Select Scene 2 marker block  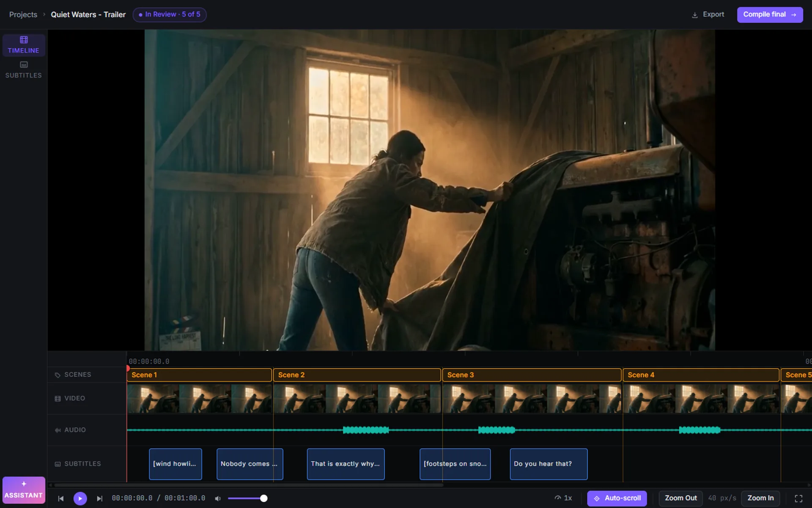pyautogui.click(x=357, y=375)
